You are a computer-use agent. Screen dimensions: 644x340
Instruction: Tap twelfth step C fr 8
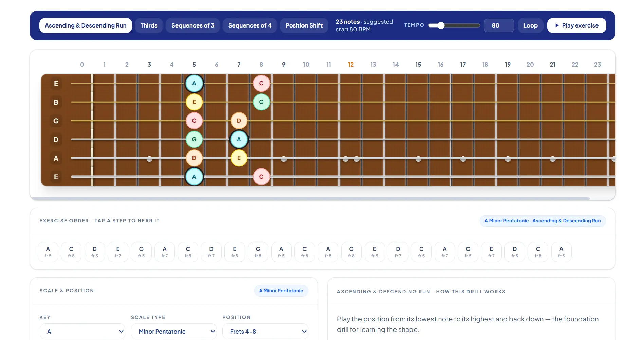point(305,252)
